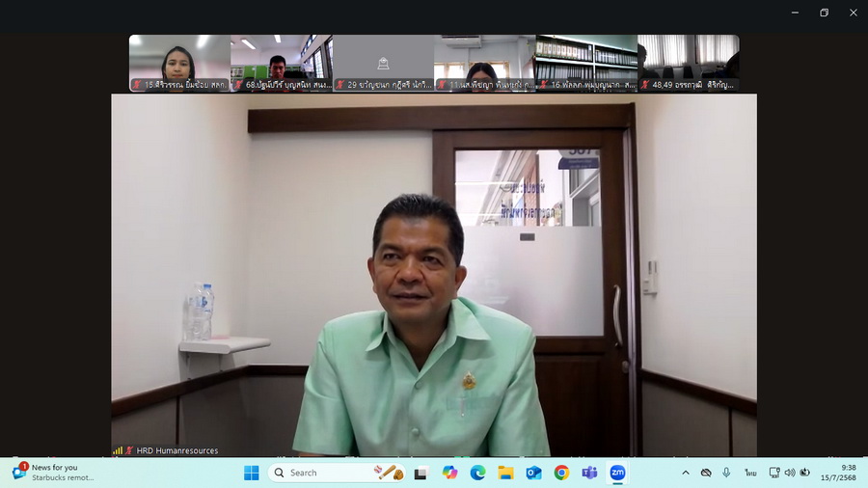Open the Zoom app in the taskbar

click(617, 473)
